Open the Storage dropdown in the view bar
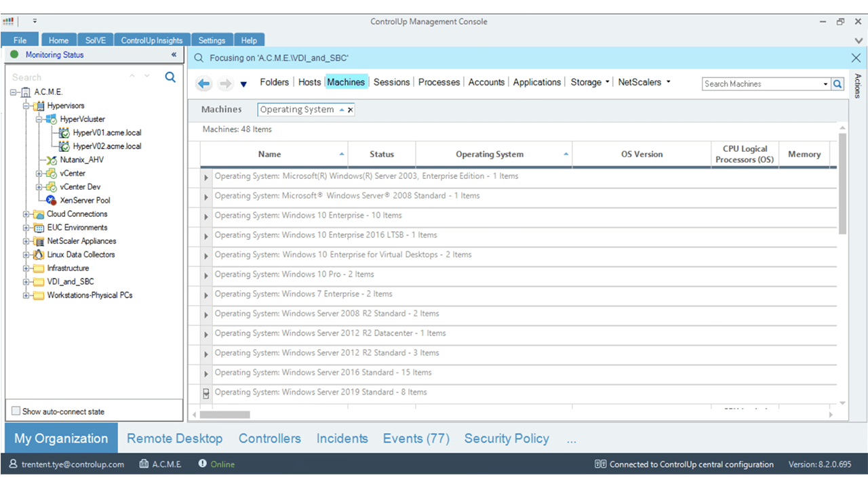Viewport: 868px width, 488px height. coord(589,82)
